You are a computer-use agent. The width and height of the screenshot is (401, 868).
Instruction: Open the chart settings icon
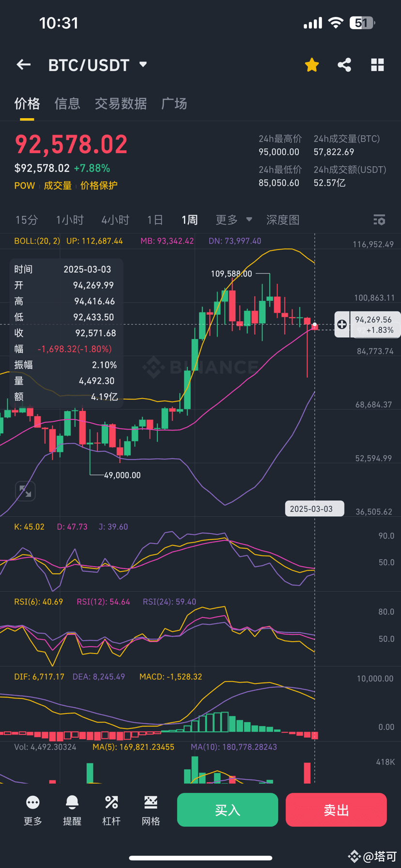point(379,220)
